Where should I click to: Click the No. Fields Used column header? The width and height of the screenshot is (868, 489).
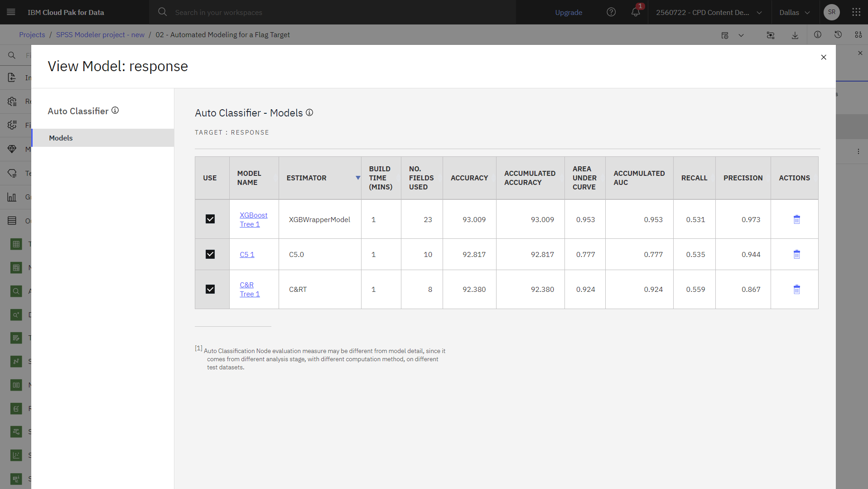click(421, 178)
